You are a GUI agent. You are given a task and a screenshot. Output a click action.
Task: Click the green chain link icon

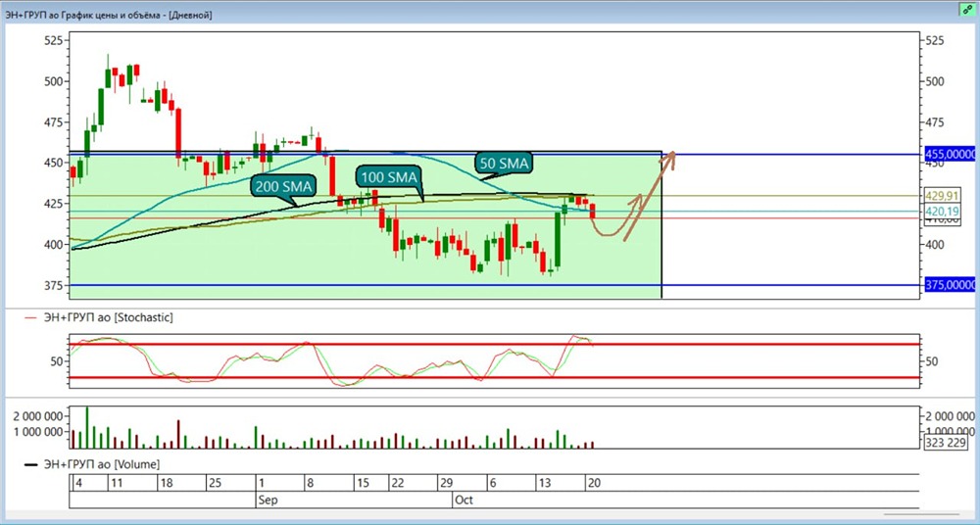(968, 10)
